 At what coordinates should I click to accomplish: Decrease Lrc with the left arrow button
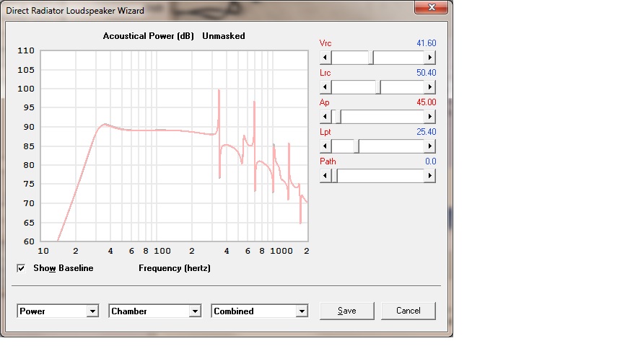325,87
